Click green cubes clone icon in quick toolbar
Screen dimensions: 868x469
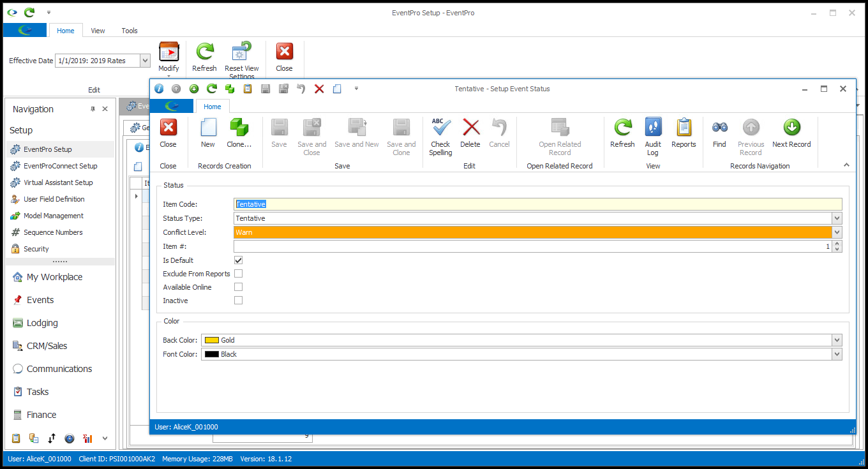point(230,89)
